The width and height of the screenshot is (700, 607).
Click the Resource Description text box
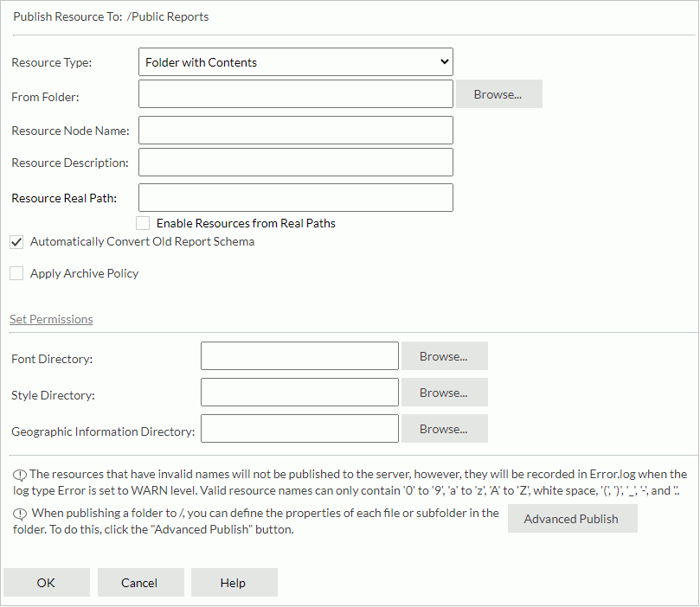pos(294,162)
